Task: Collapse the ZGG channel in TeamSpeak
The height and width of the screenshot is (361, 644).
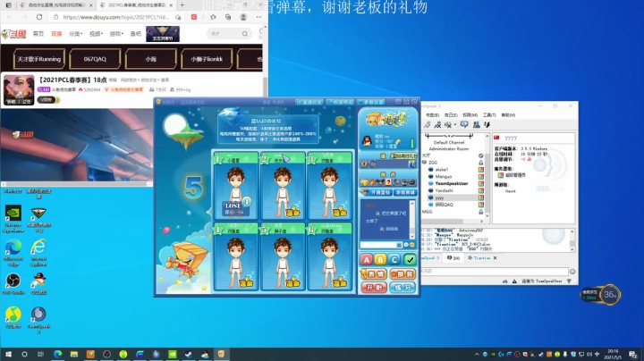Action: point(424,163)
